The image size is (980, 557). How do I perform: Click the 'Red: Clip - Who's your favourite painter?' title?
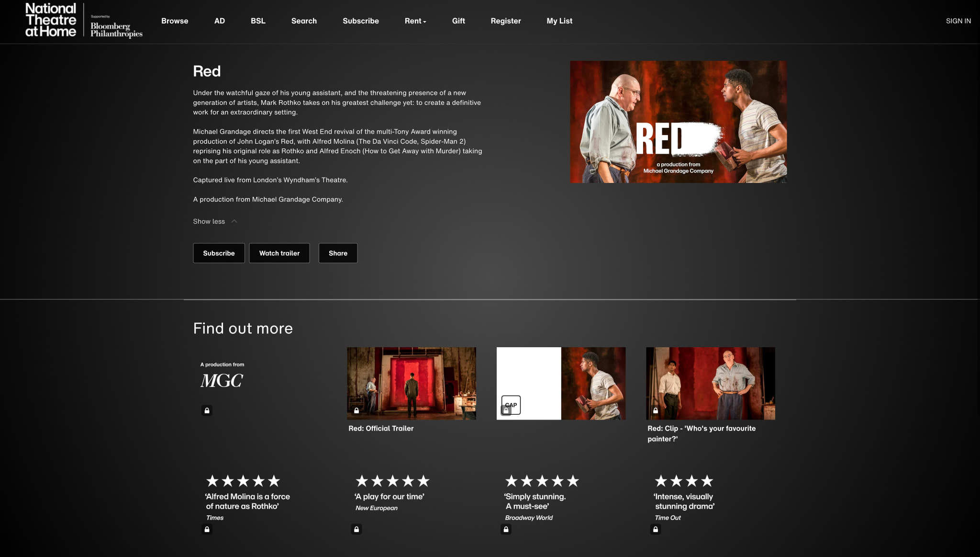click(702, 433)
